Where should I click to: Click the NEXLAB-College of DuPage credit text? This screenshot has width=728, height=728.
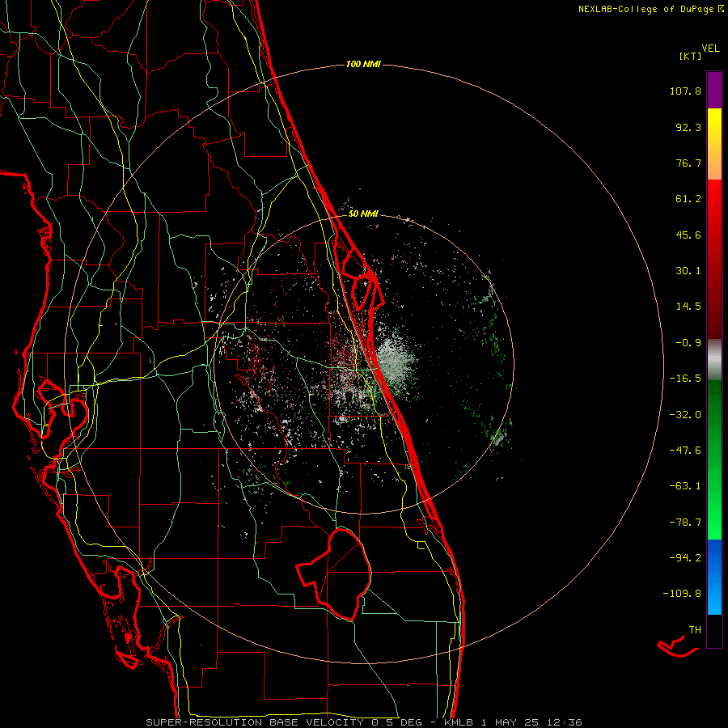650,9
